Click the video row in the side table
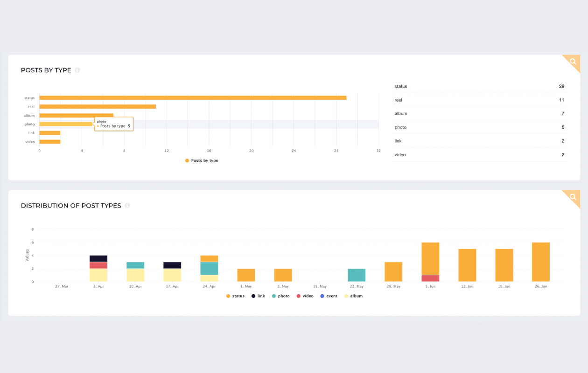588x373 pixels. pyautogui.click(x=480, y=154)
